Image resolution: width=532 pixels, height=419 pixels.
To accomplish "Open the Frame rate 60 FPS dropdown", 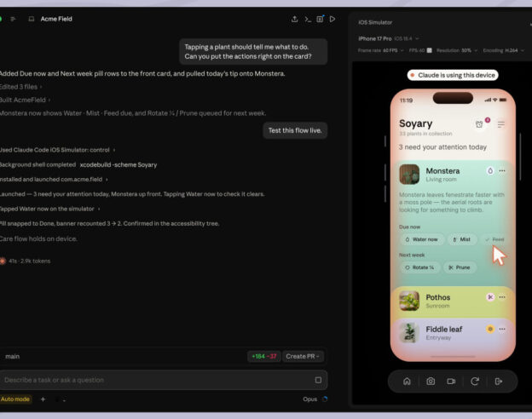I will [x=381, y=50].
